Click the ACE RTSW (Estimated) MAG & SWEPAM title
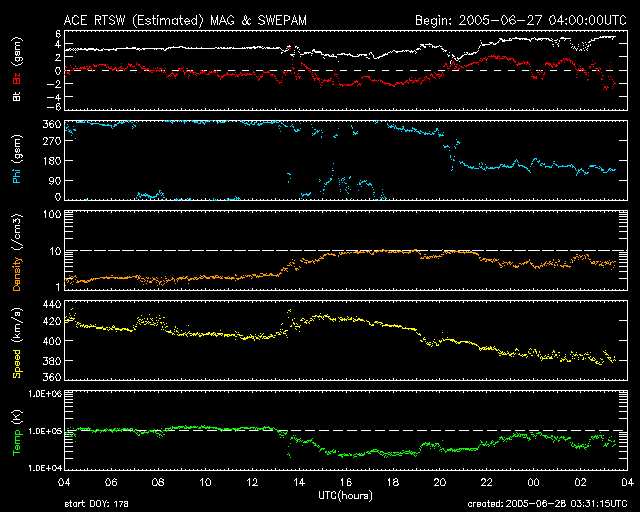Viewport: 640px width, 512px height. click(185, 20)
